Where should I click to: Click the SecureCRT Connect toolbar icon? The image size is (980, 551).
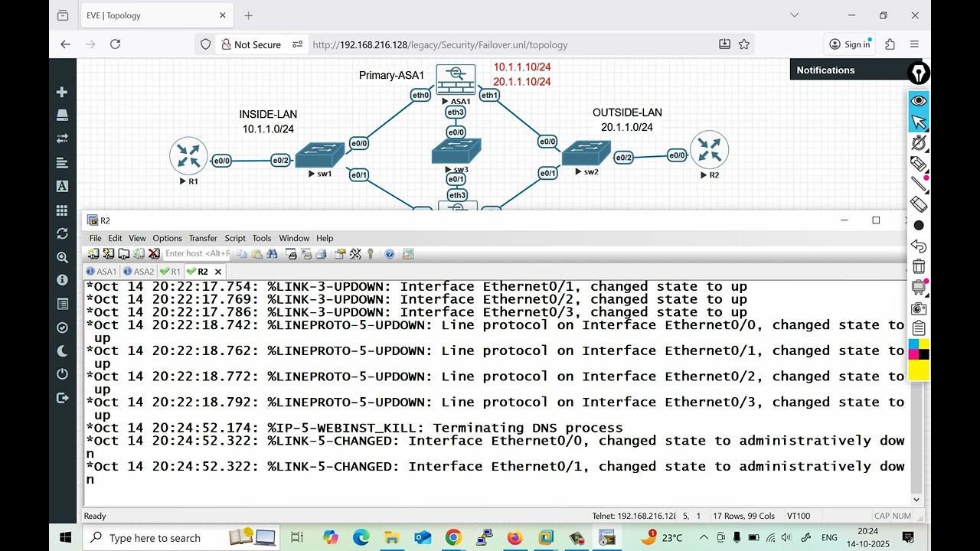point(93,253)
